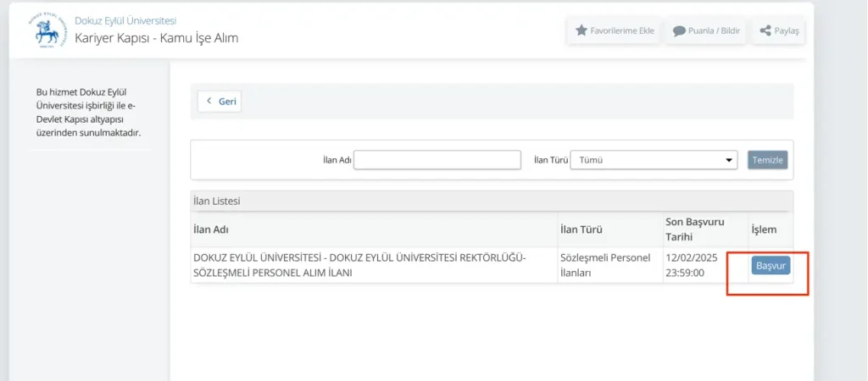Click the İşlem column header

click(x=764, y=229)
